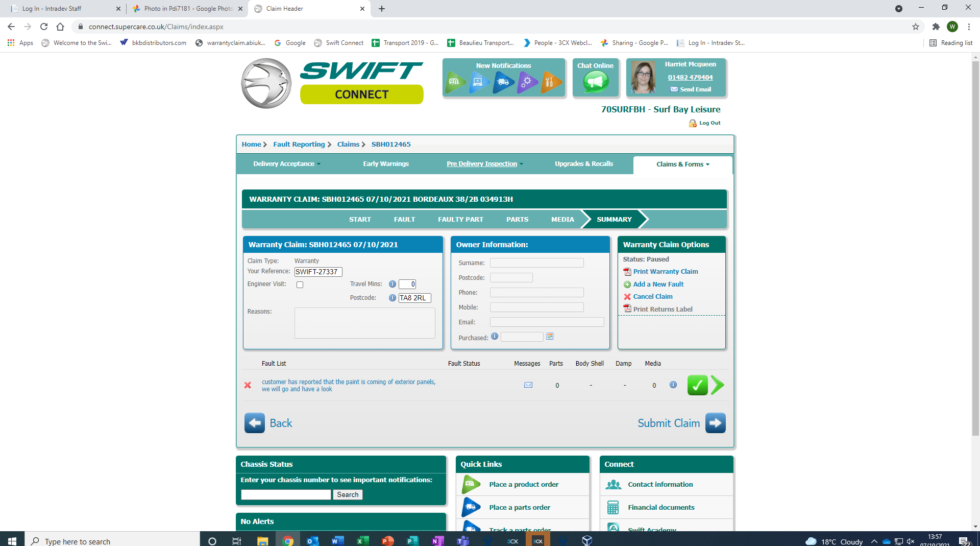The height and width of the screenshot is (546, 980).
Task: Click the green arrow on fault row
Action: [x=717, y=385]
